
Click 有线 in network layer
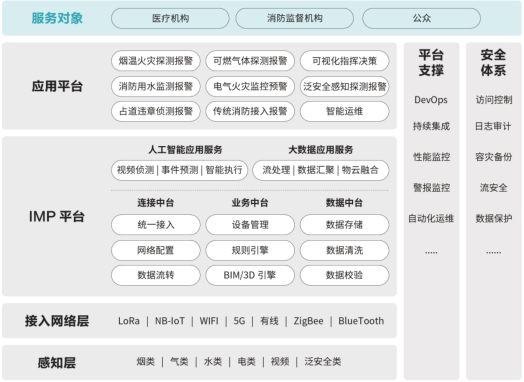pyautogui.click(x=269, y=321)
